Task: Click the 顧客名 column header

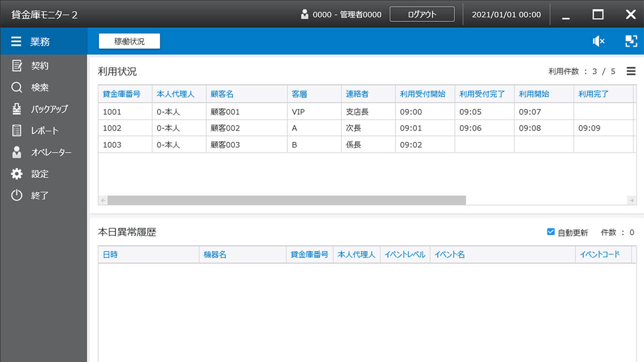Action: click(x=246, y=94)
